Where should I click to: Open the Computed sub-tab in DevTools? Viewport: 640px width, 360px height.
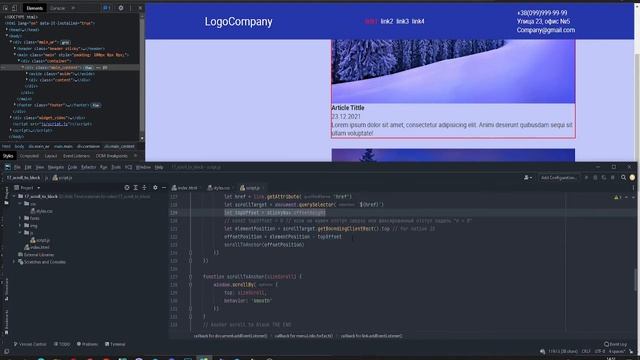tap(29, 156)
